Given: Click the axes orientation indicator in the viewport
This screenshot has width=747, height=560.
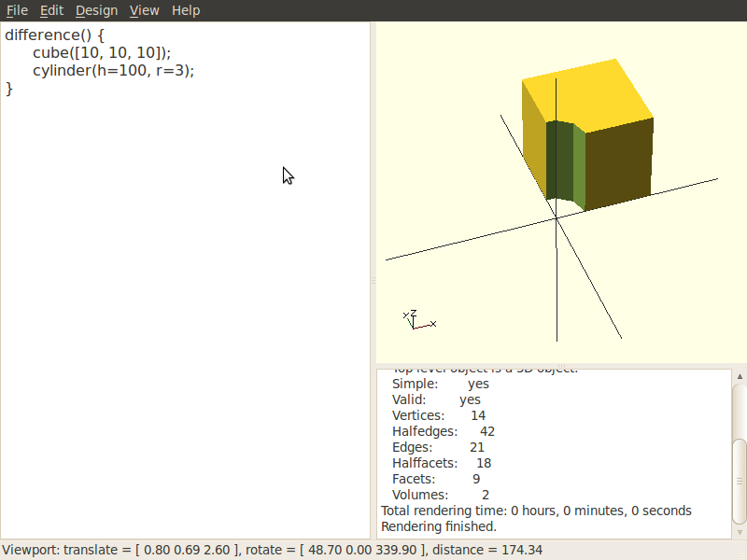Looking at the screenshot, I should [416, 321].
